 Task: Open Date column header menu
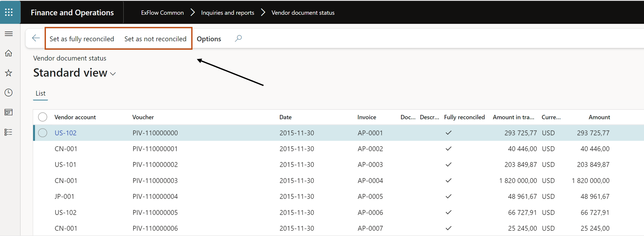click(x=285, y=117)
